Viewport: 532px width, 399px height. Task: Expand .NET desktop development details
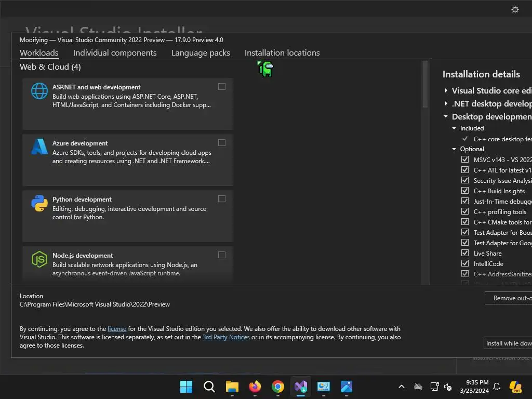446,103
